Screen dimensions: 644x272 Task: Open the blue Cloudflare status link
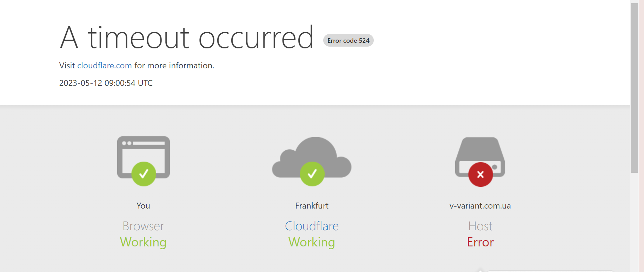click(312, 226)
